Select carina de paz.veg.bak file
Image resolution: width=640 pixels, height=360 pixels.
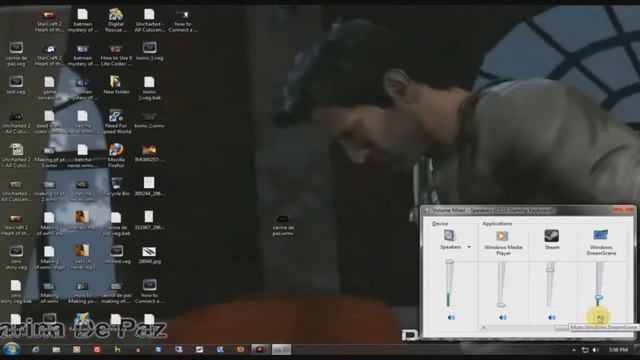pos(116,223)
